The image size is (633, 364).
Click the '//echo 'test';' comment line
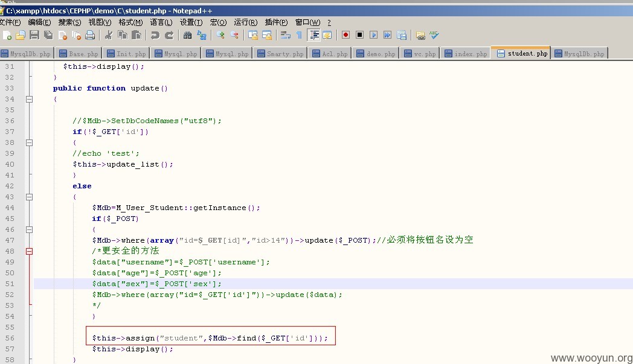coord(106,153)
